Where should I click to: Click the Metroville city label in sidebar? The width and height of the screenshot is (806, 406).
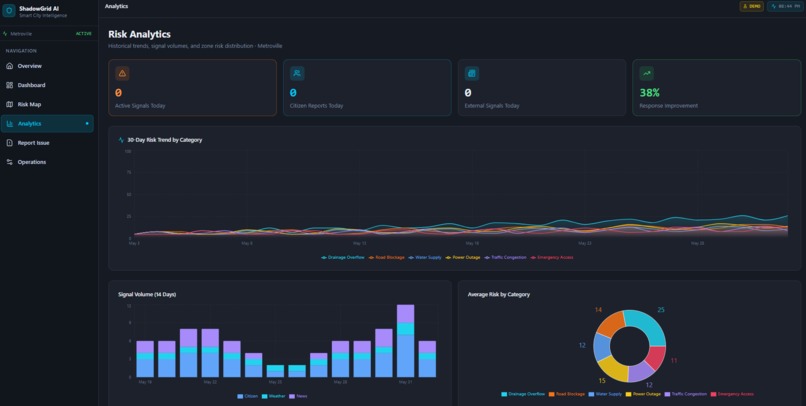click(21, 34)
